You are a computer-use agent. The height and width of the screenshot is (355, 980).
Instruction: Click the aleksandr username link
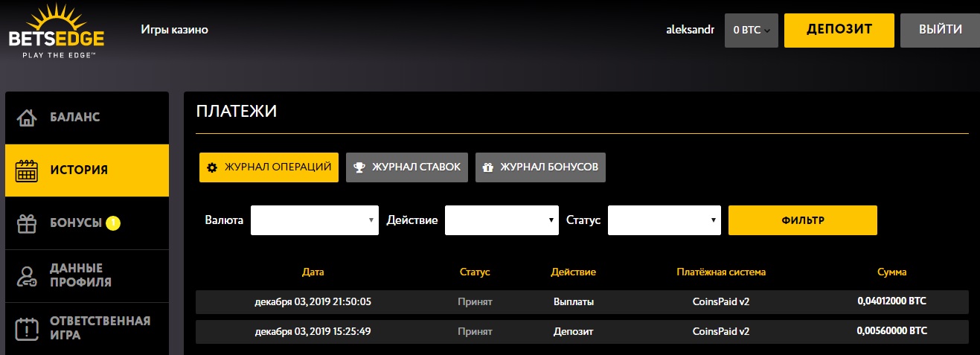click(x=690, y=31)
